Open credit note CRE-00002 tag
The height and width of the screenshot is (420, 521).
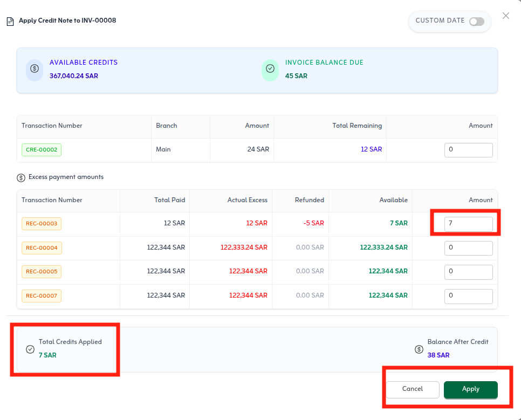click(x=42, y=150)
